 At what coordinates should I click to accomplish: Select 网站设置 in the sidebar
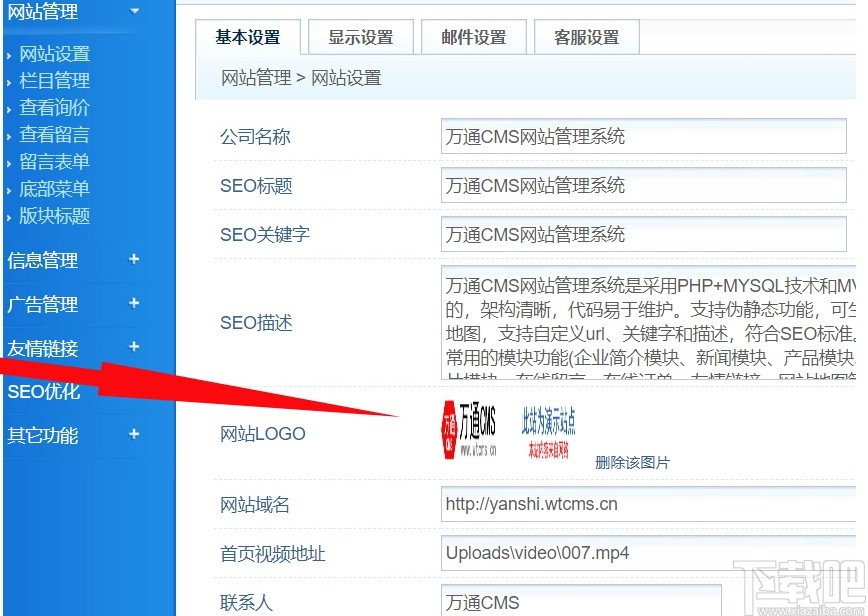pos(54,54)
